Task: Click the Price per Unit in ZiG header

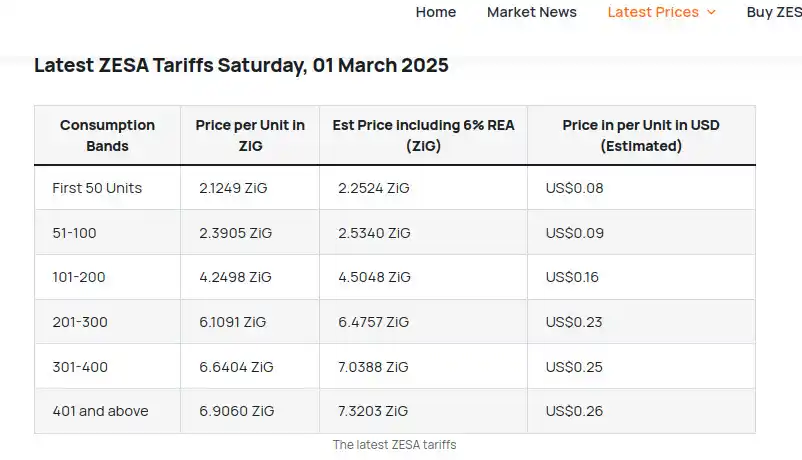Action: pos(250,136)
